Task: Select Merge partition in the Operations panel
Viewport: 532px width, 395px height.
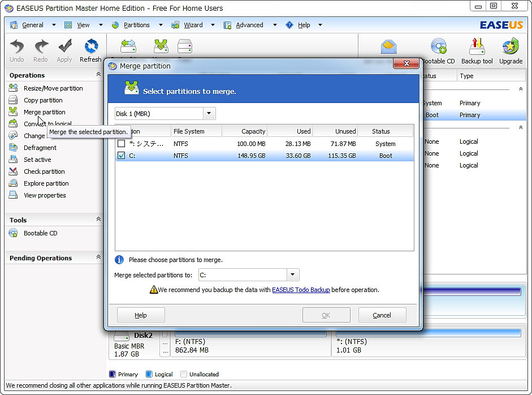Action: tap(45, 112)
